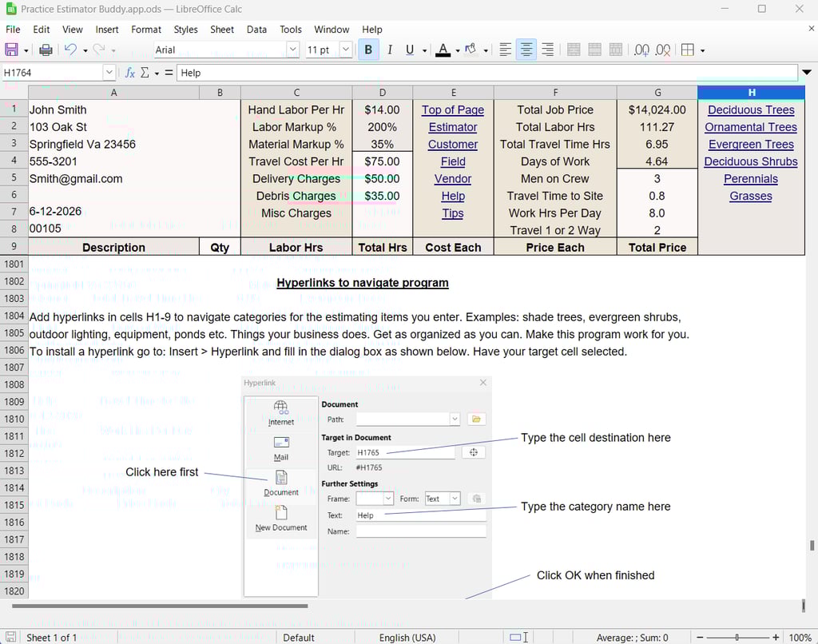818x644 pixels.
Task: Click the Print icon
Action: click(46, 49)
